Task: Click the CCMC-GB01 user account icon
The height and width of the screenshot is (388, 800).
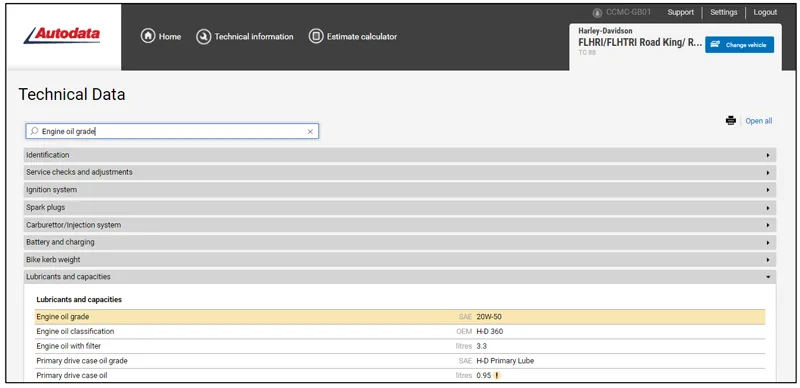Action: click(x=597, y=13)
